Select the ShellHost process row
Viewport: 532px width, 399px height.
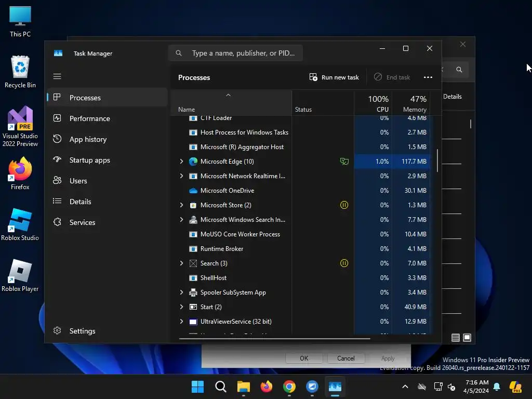(300, 278)
